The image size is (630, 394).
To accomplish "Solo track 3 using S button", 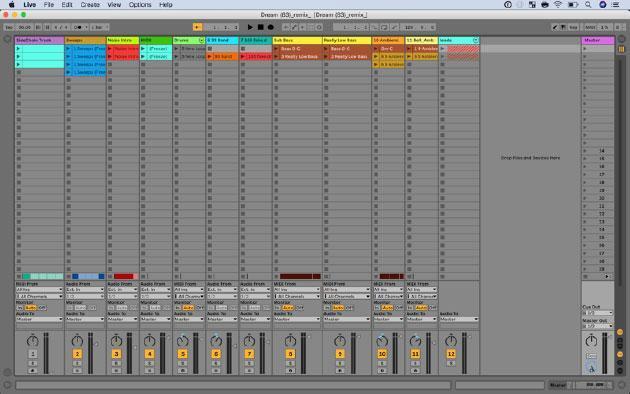I will pyautogui.click(x=116, y=363).
